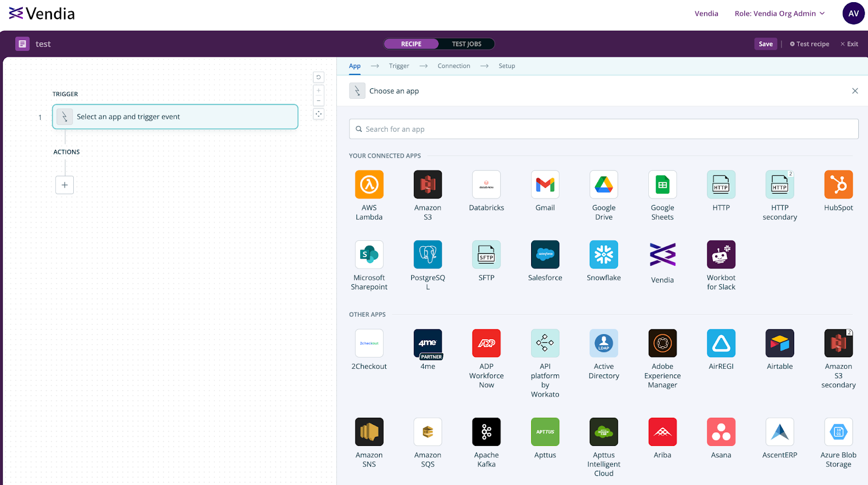Select the Apttus app
The height and width of the screenshot is (485, 868).
pos(545,431)
